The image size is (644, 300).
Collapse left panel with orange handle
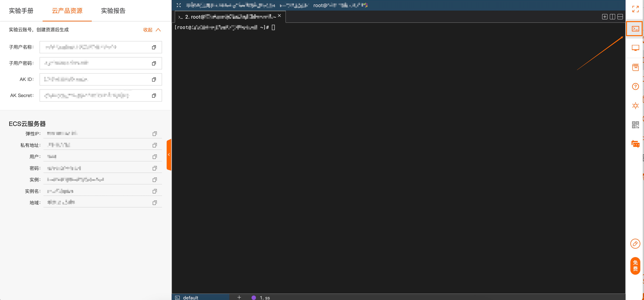coord(169,155)
